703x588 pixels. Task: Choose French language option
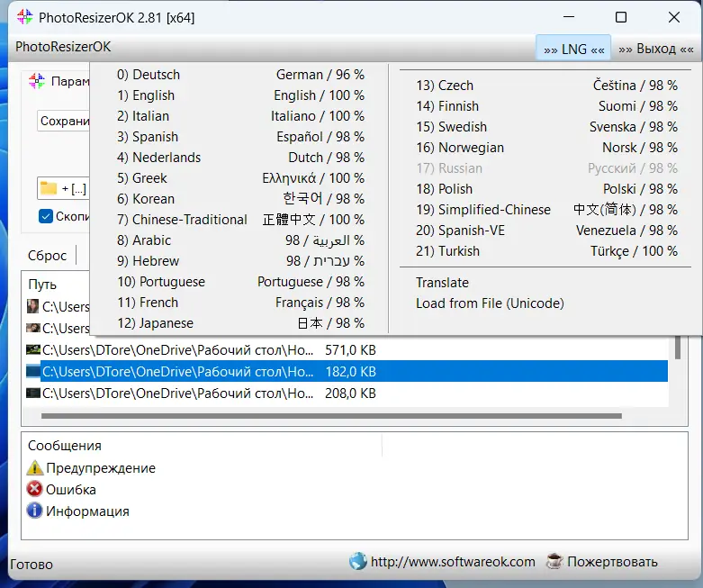click(x=240, y=303)
